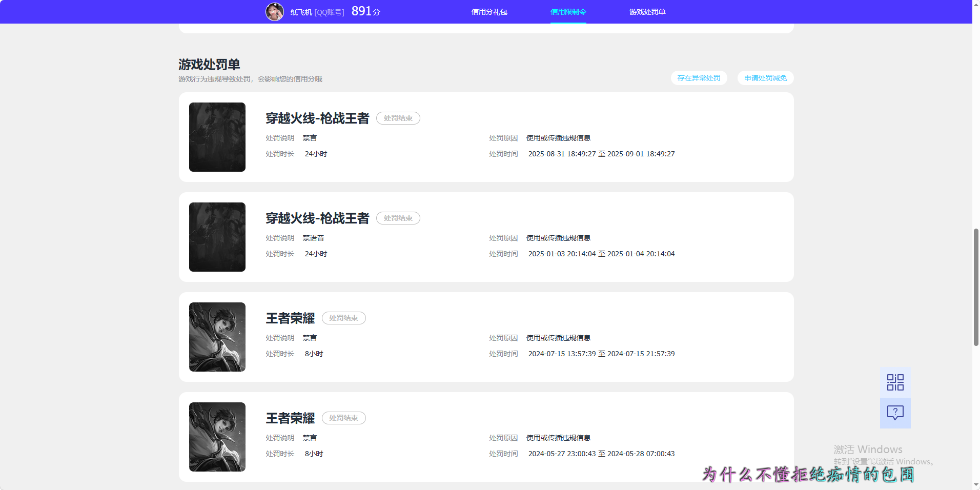Open the QR code floating icon
The width and height of the screenshot is (980, 490).
tap(895, 382)
